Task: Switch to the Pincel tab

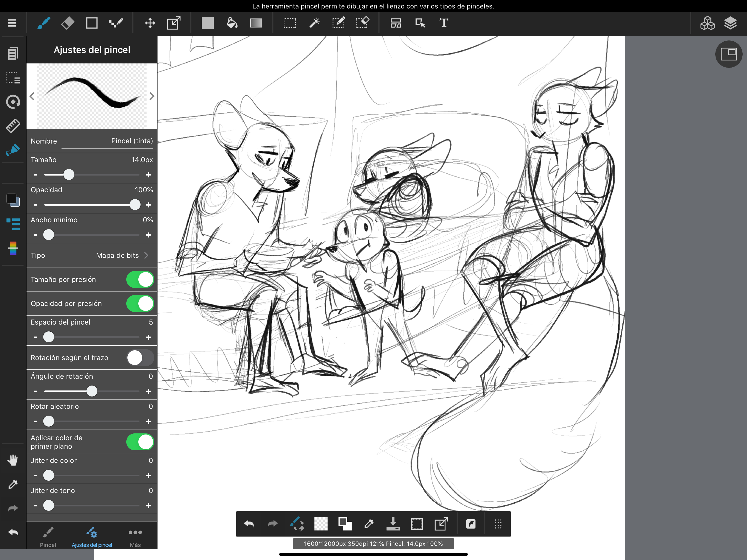Action: (x=48, y=537)
